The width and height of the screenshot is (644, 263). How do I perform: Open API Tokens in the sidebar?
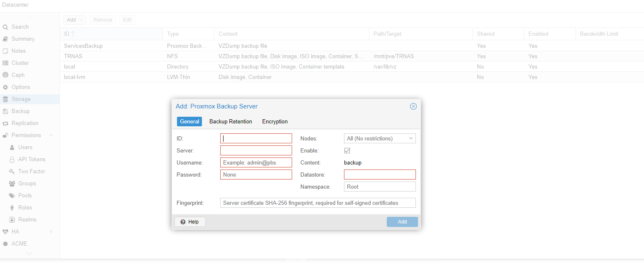pyautogui.click(x=29, y=160)
